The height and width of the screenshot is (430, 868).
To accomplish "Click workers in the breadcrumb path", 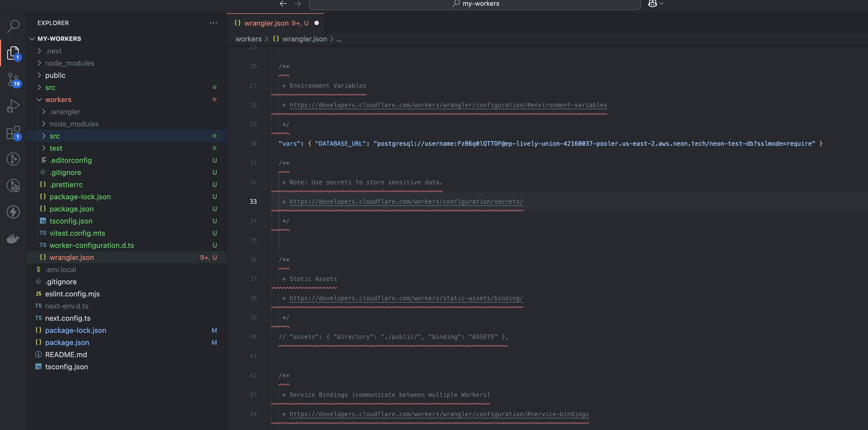I will (x=248, y=39).
